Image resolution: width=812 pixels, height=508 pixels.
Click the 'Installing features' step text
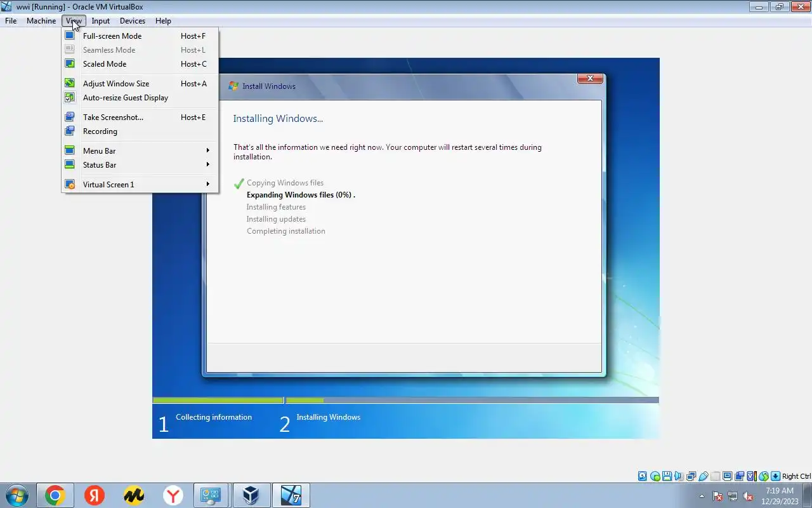(x=276, y=207)
